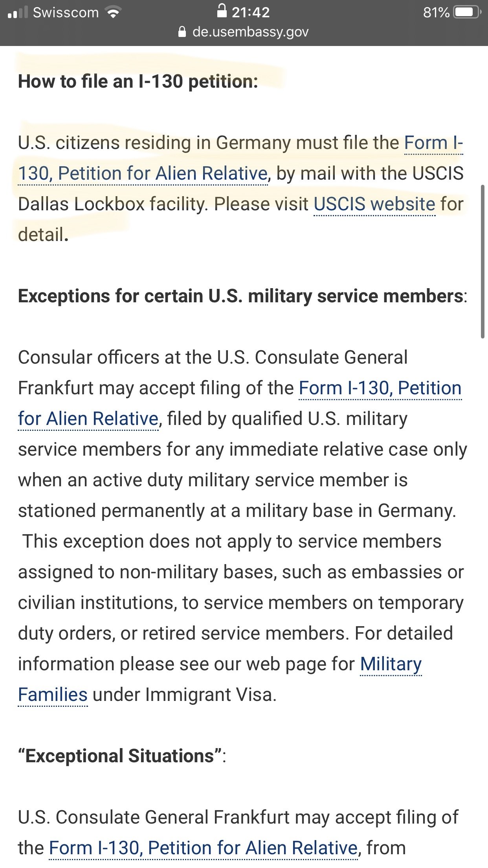Tap the battery icon in the status bar
Viewport: 488px width, 868px height.
point(467,13)
